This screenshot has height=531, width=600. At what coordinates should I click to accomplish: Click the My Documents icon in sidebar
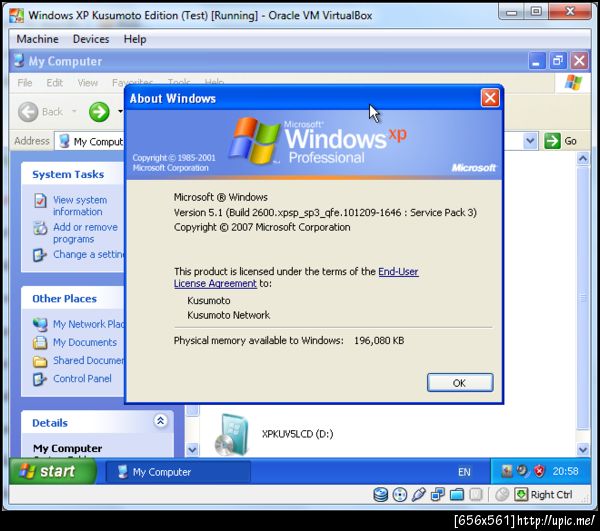click(40, 342)
